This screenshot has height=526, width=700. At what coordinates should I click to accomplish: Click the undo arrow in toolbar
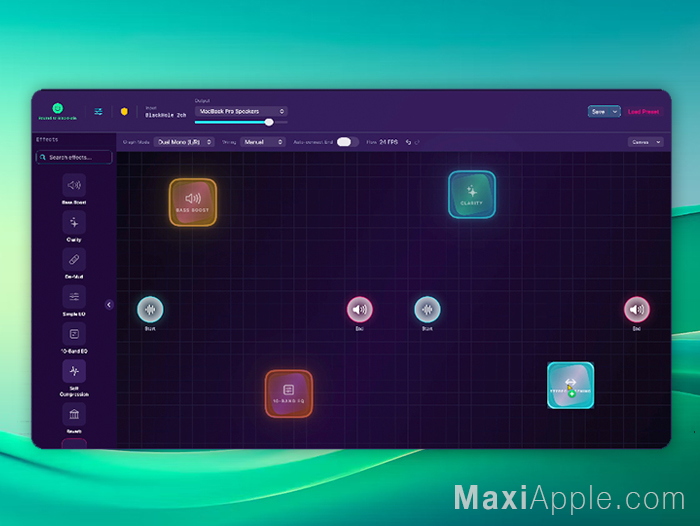click(408, 142)
